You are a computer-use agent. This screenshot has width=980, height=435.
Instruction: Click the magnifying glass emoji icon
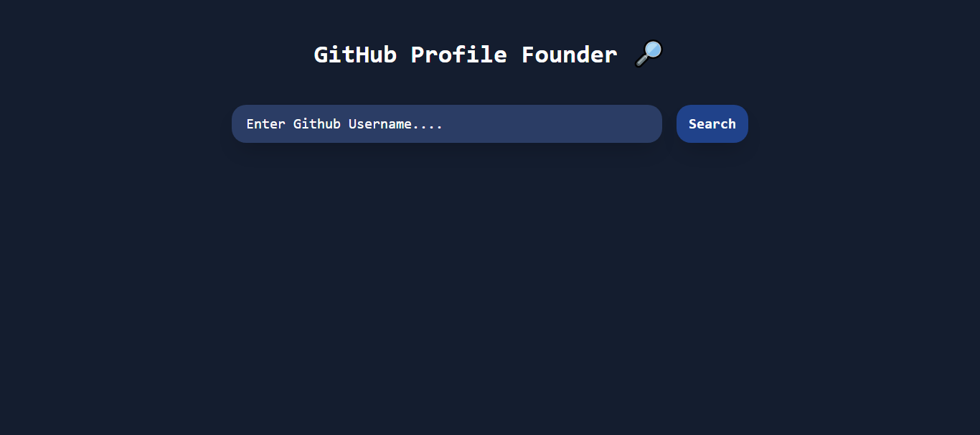(x=649, y=54)
